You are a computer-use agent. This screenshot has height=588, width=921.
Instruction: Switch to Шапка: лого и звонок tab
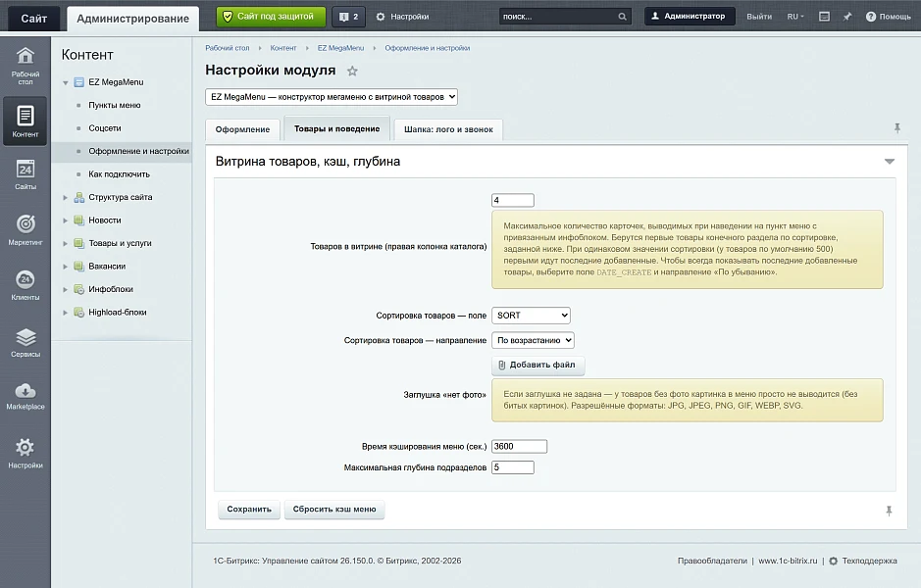[448, 129]
